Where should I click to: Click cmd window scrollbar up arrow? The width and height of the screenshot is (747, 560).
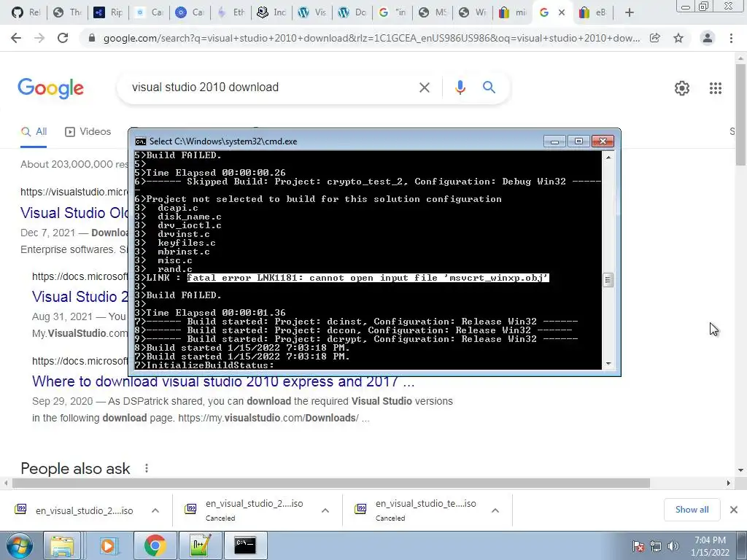pyautogui.click(x=608, y=157)
